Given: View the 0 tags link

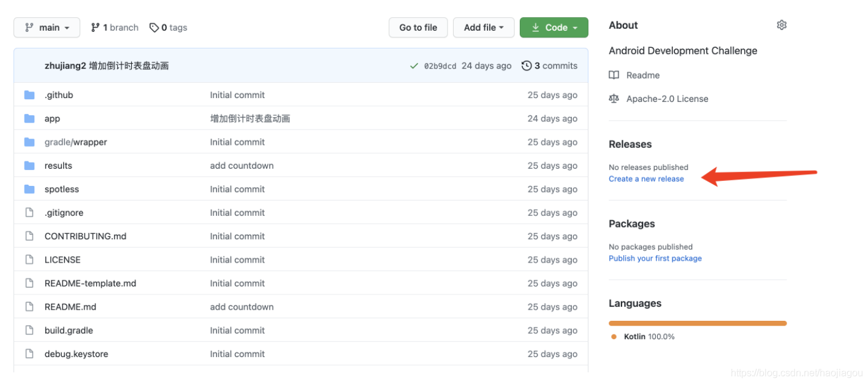Looking at the screenshot, I should [x=169, y=28].
